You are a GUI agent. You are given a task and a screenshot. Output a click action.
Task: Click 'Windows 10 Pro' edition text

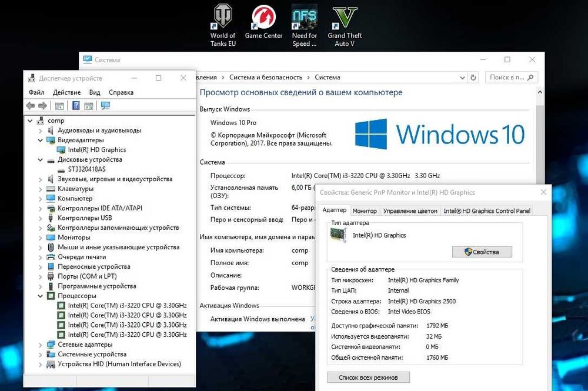(x=233, y=122)
